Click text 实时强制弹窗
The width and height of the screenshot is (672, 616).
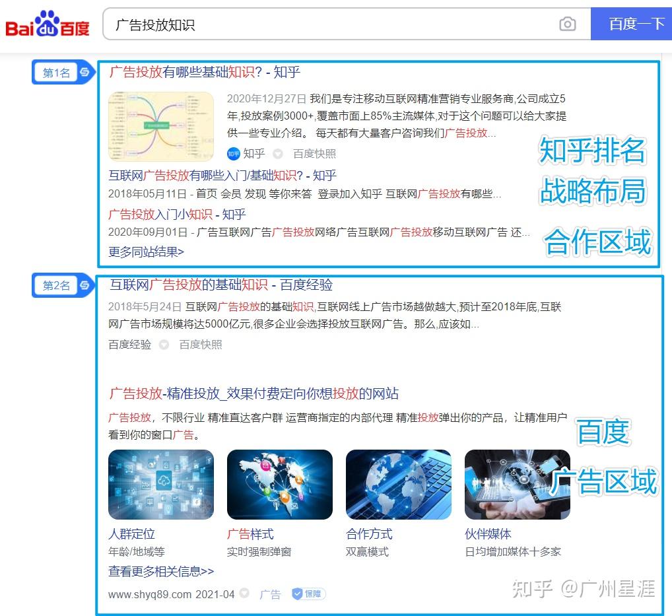tap(259, 552)
